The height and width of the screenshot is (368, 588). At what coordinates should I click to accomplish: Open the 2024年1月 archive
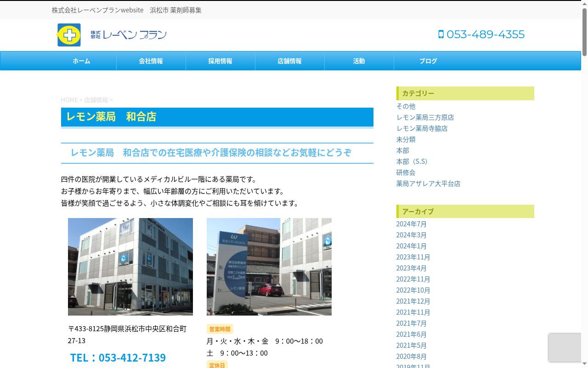pos(412,246)
